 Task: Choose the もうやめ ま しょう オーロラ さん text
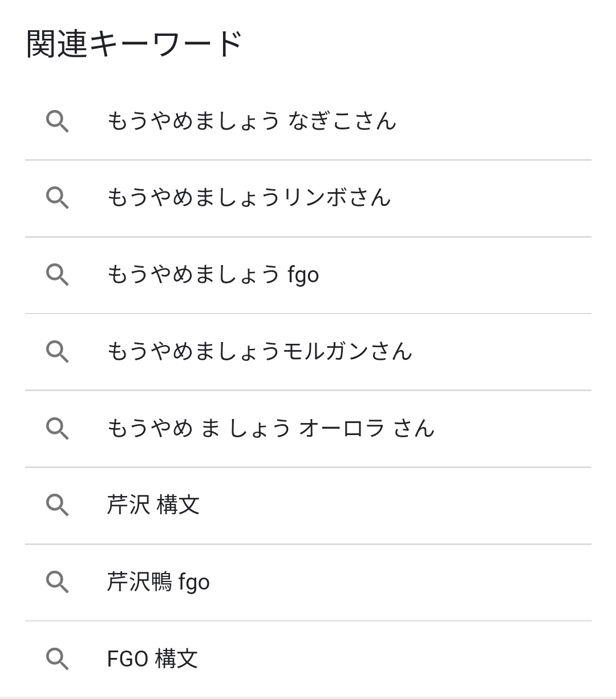click(270, 428)
